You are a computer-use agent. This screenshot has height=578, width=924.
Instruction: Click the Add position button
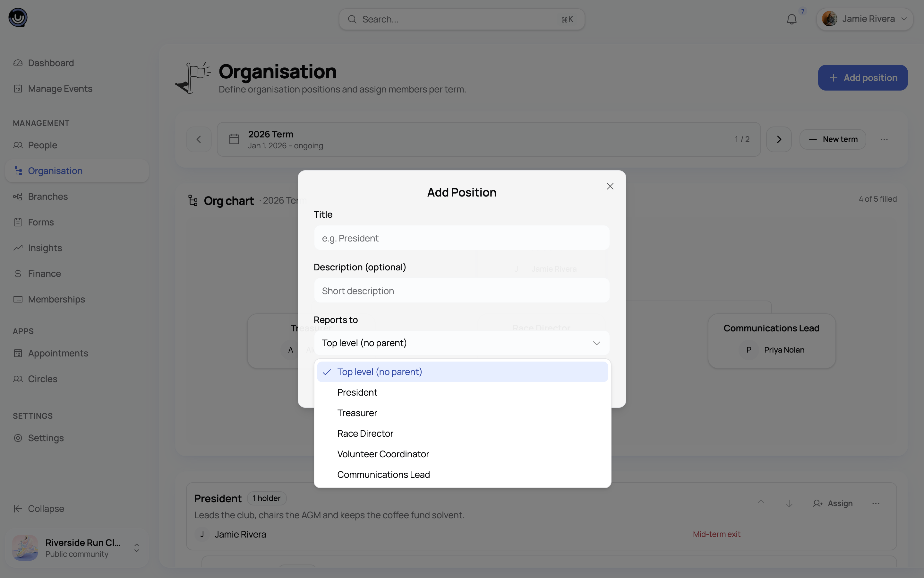pos(862,78)
